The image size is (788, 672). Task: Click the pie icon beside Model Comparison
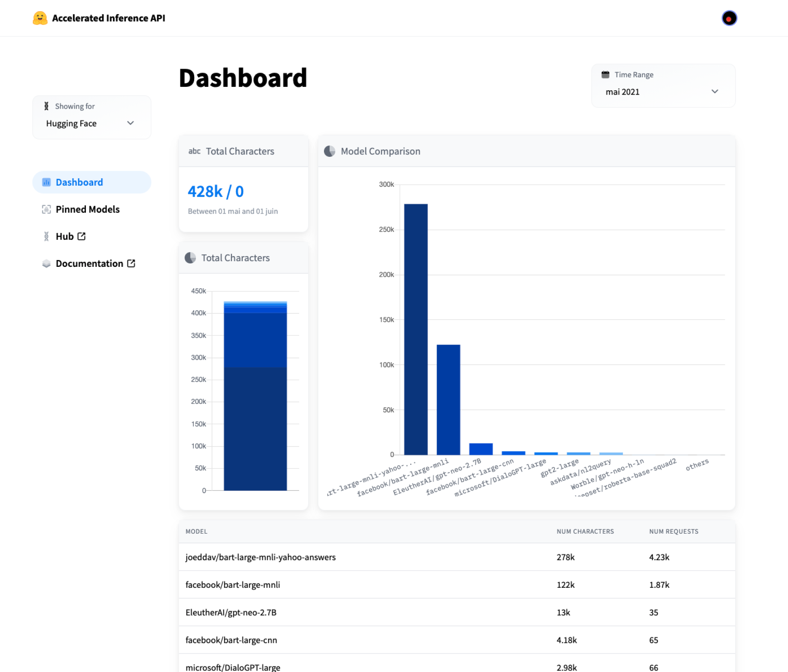[330, 151]
